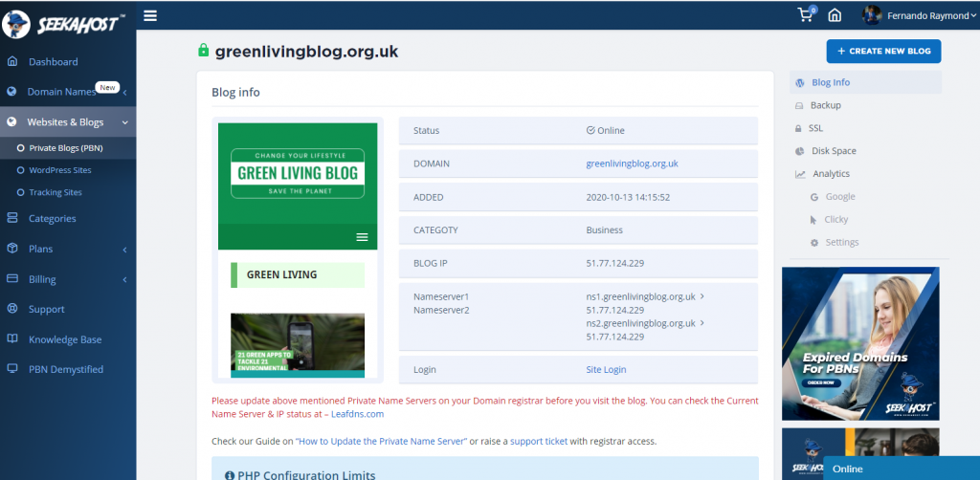Open the shopping cart icon
Viewport: 980px width, 480px height.
click(806, 15)
